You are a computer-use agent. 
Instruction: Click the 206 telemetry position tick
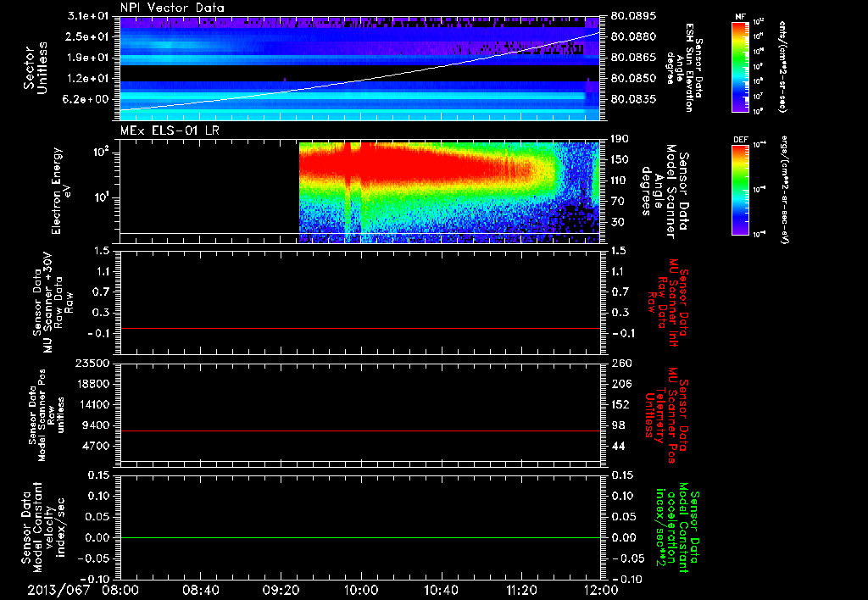tap(620, 384)
